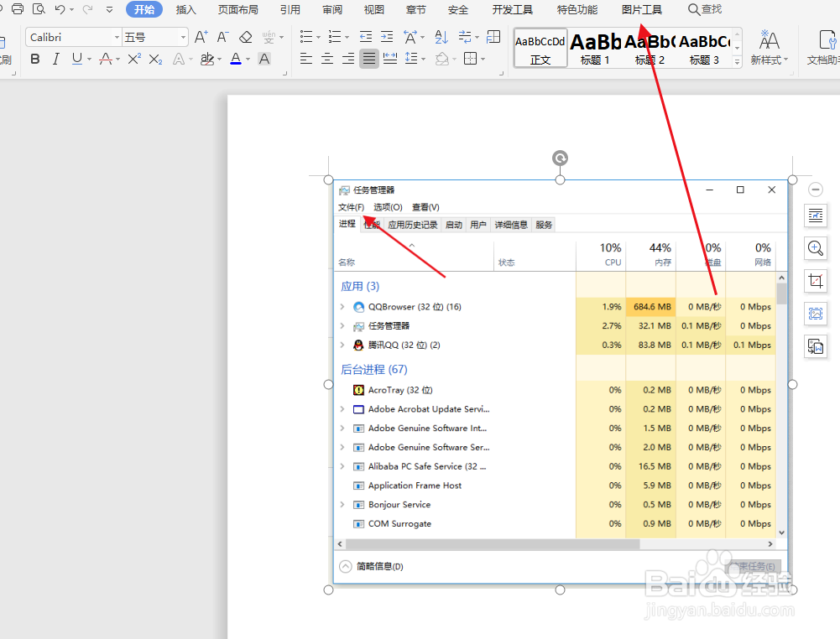Center align the paragraph
840x639 pixels.
327,59
